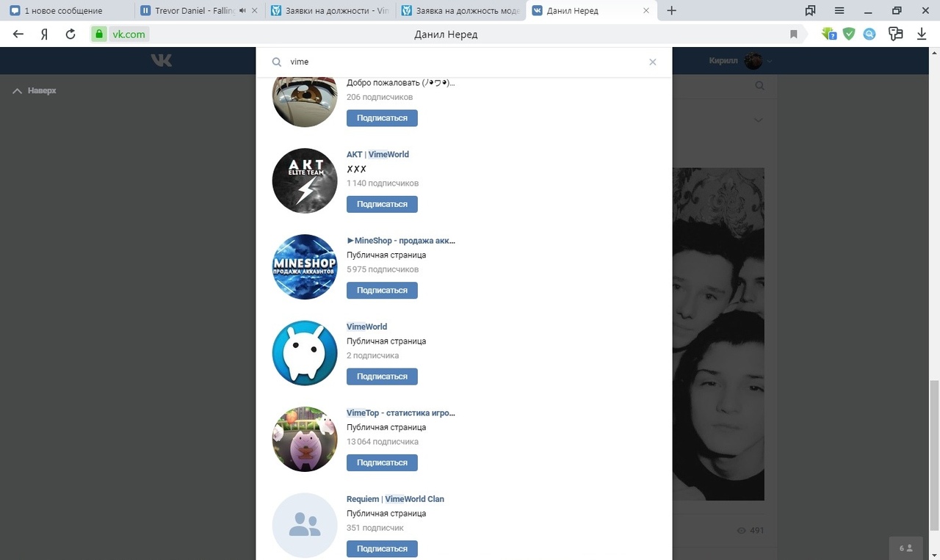This screenshot has height=560, width=940.
Task: Click the eye views icon near 491
Action: (741, 531)
